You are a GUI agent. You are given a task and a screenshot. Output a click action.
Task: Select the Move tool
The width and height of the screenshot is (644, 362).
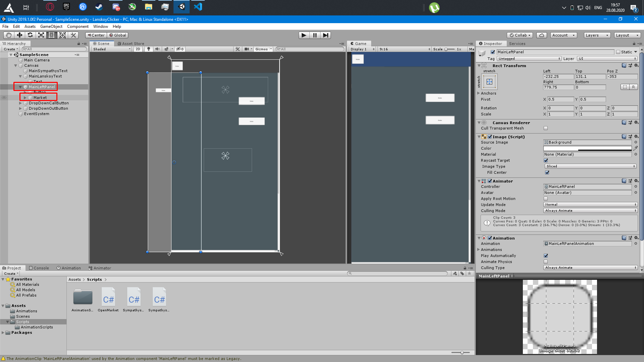(x=19, y=35)
